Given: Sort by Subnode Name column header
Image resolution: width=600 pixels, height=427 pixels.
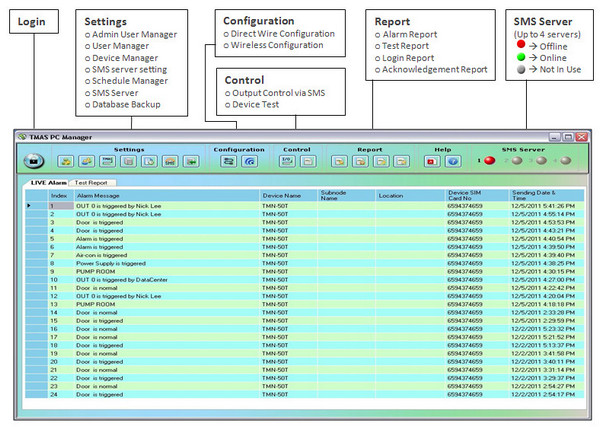Looking at the screenshot, I should click(346, 196).
